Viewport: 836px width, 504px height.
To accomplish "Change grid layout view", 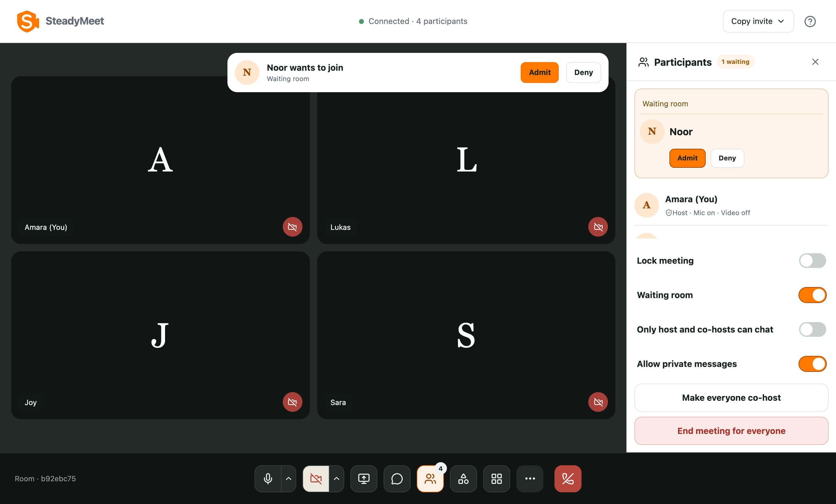I will pyautogui.click(x=497, y=478).
